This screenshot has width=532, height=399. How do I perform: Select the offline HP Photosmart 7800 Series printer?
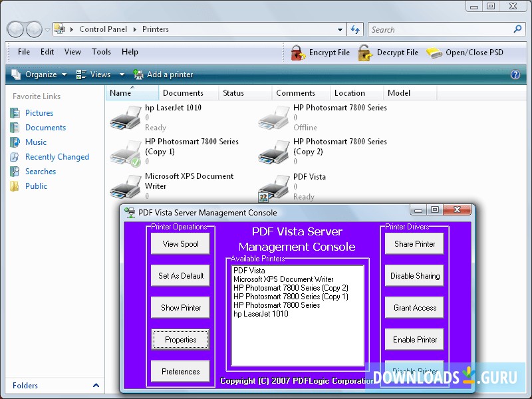(x=274, y=118)
